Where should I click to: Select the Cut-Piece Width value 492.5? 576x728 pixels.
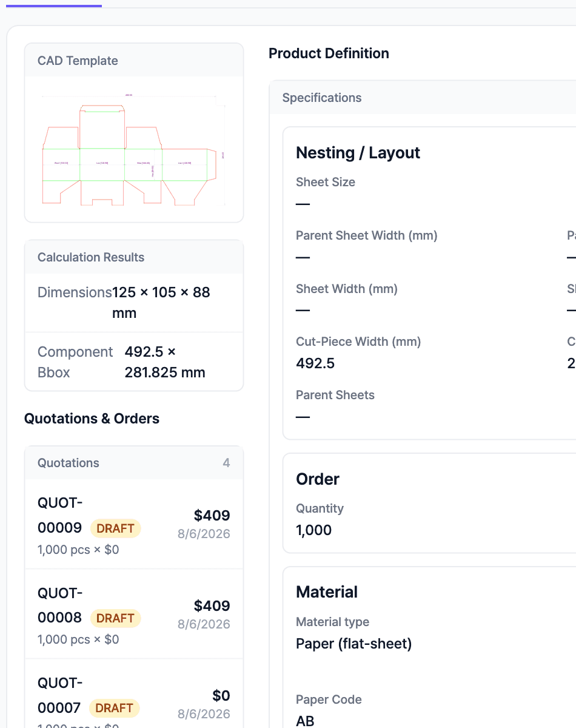coord(315,363)
